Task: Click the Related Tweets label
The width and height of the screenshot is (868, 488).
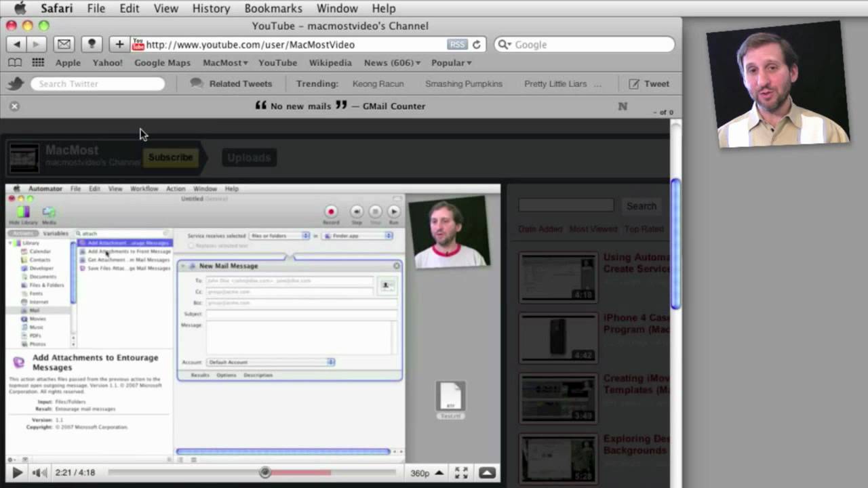Action: 241,84
